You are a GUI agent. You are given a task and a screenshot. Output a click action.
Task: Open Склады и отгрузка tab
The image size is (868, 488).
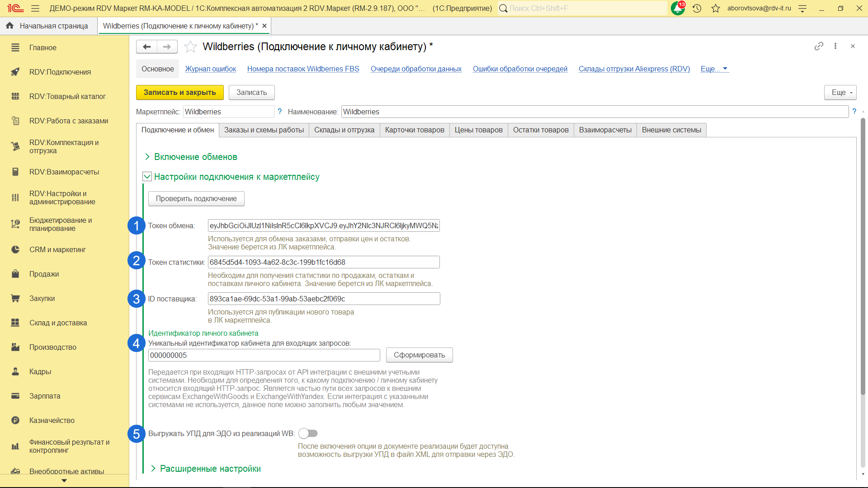point(344,130)
